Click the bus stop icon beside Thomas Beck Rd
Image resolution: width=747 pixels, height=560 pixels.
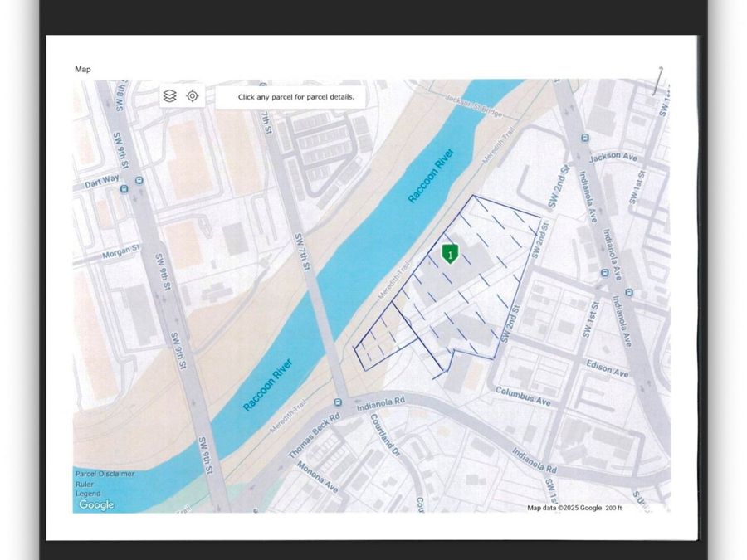[x=338, y=402]
